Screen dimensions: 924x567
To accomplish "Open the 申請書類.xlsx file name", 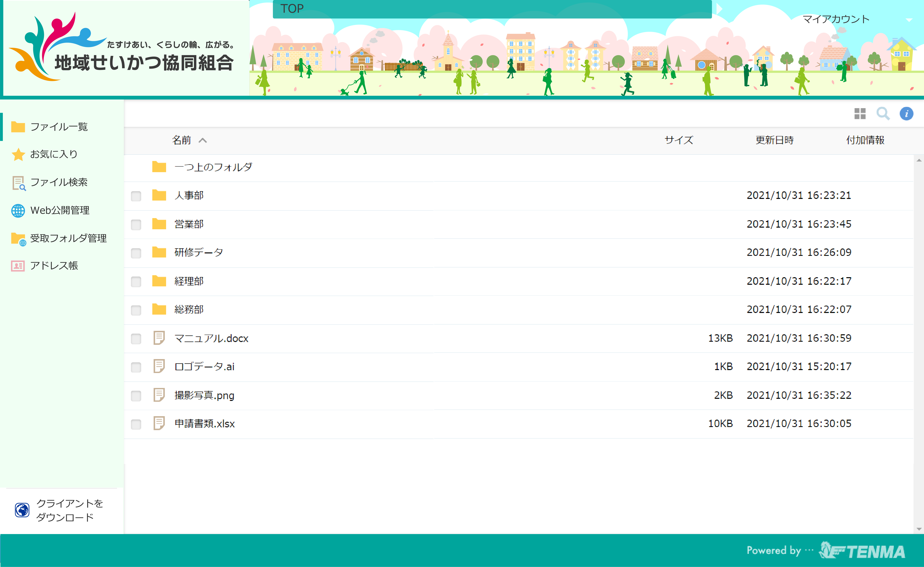I will (x=205, y=424).
